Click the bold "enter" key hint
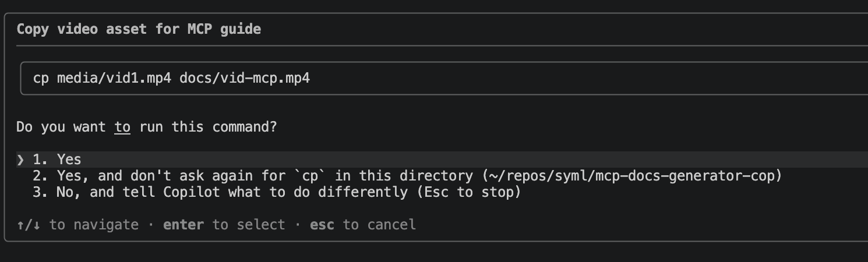Viewport: 868px width, 262px height. [184, 225]
